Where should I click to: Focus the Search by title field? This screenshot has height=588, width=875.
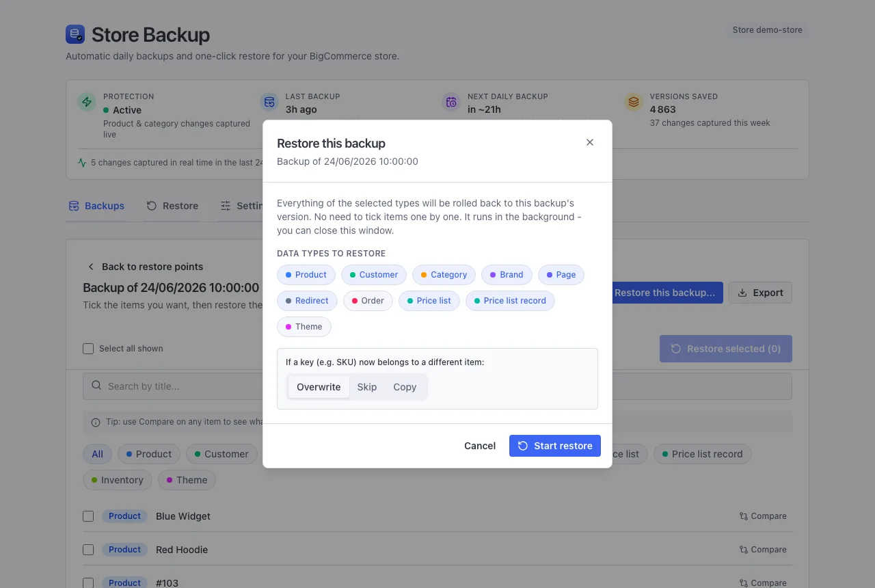click(437, 386)
